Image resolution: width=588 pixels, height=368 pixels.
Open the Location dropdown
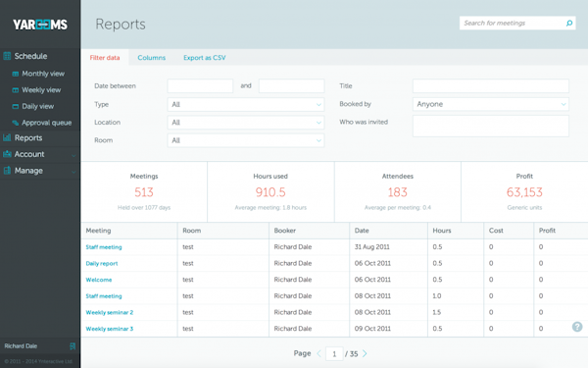(246, 123)
